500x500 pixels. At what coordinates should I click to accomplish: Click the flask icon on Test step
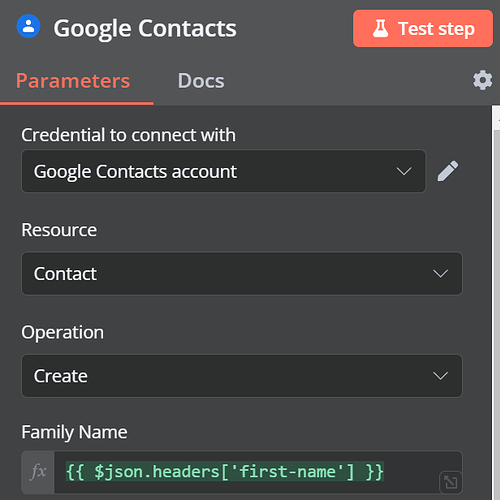[x=380, y=28]
